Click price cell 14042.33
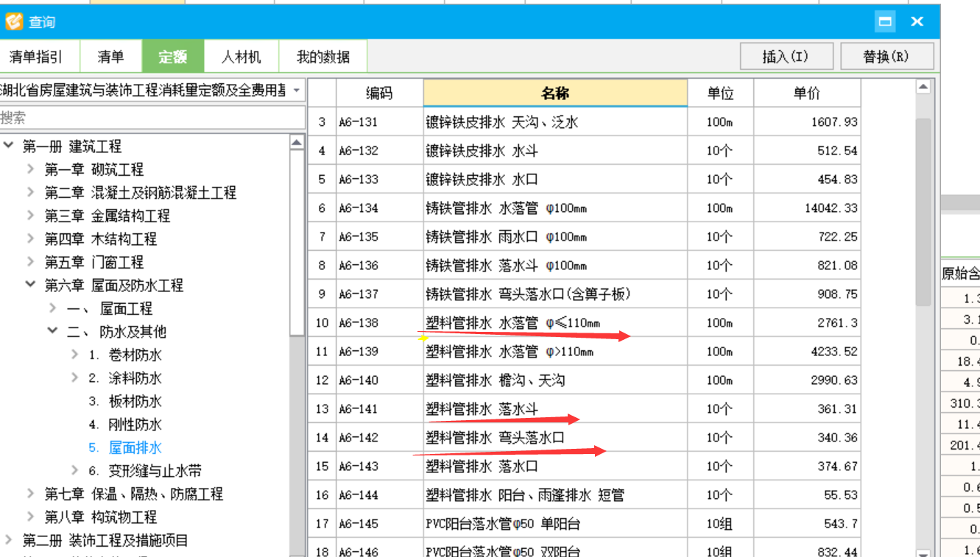The width and height of the screenshot is (980, 557). pyautogui.click(x=807, y=208)
